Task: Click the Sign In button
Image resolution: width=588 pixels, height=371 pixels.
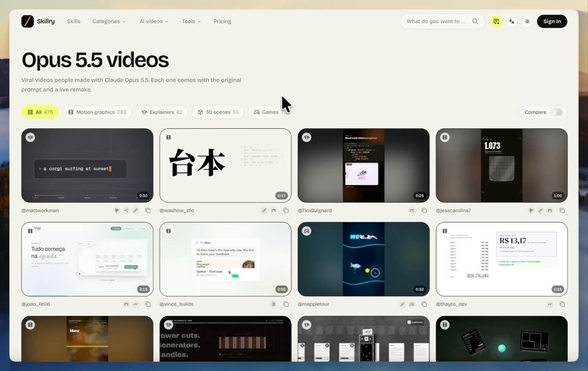Action: [x=552, y=22]
